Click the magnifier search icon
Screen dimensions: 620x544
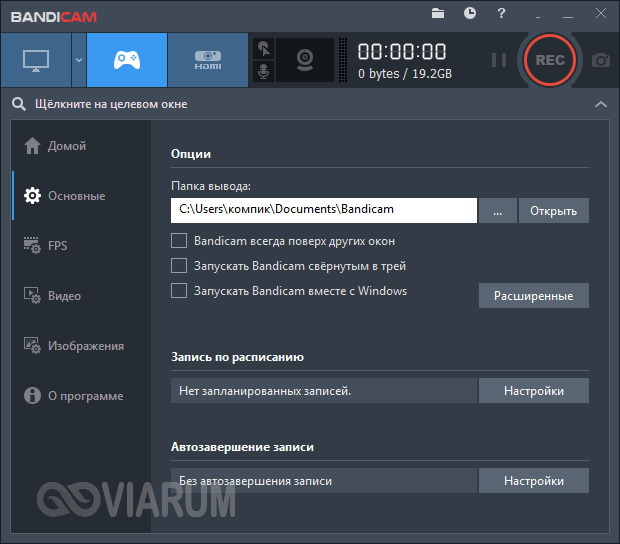click(x=19, y=104)
